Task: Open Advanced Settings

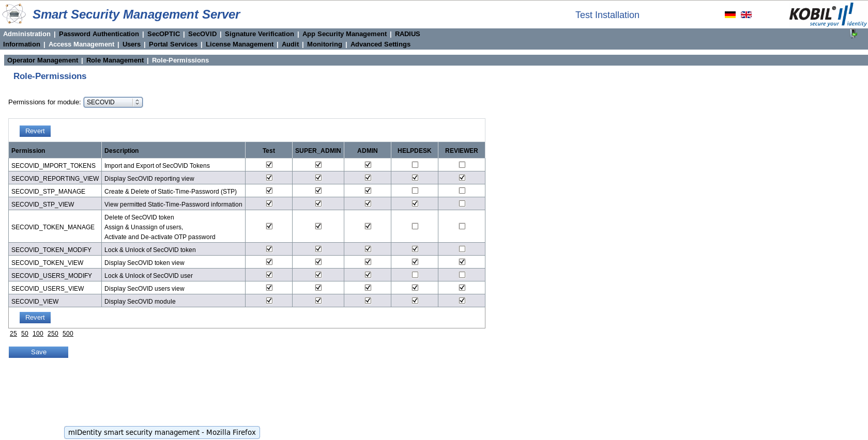Action: coord(380,44)
